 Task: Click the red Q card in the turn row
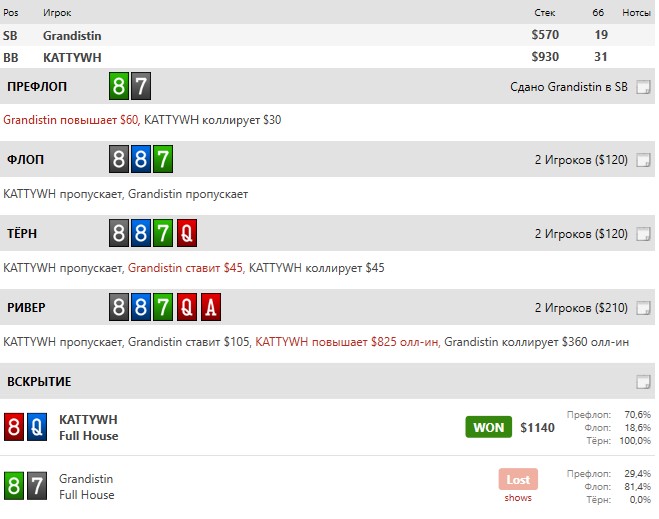[188, 234]
